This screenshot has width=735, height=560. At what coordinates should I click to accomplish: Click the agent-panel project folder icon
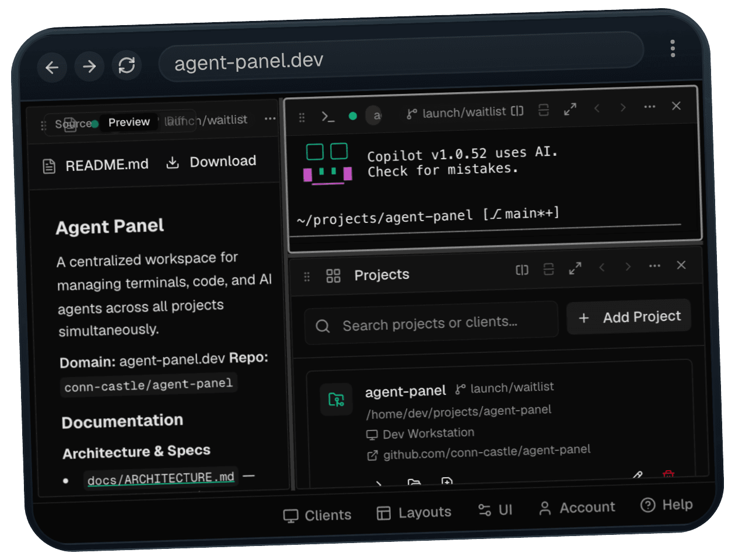point(337,400)
